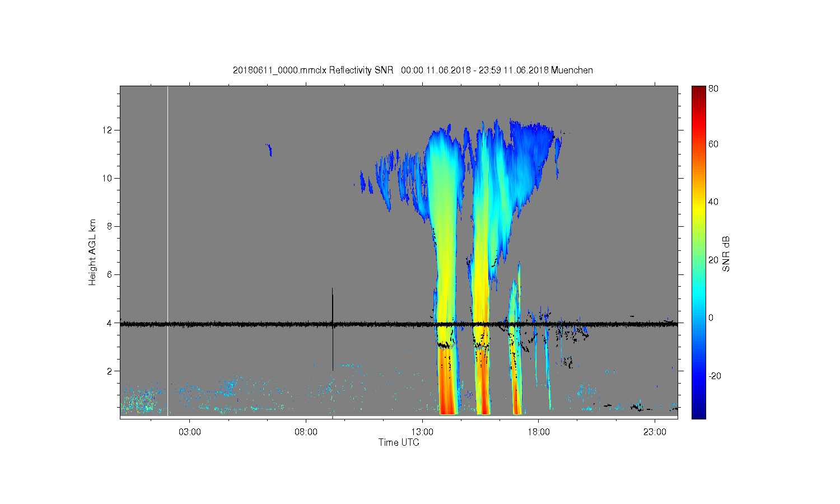
Task: Click the colorbar value 80
Action: pos(713,88)
